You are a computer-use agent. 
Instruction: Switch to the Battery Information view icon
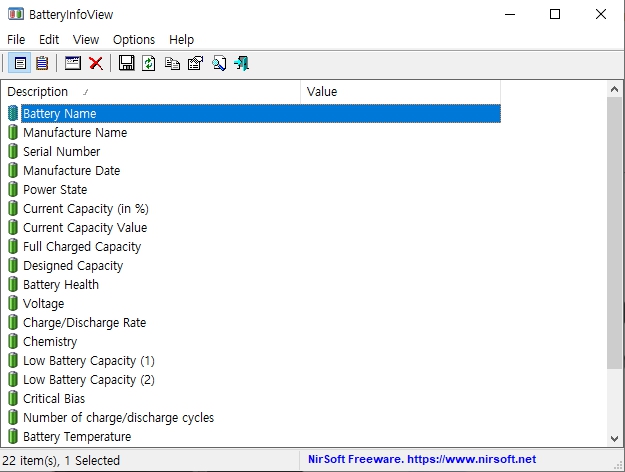(19, 63)
